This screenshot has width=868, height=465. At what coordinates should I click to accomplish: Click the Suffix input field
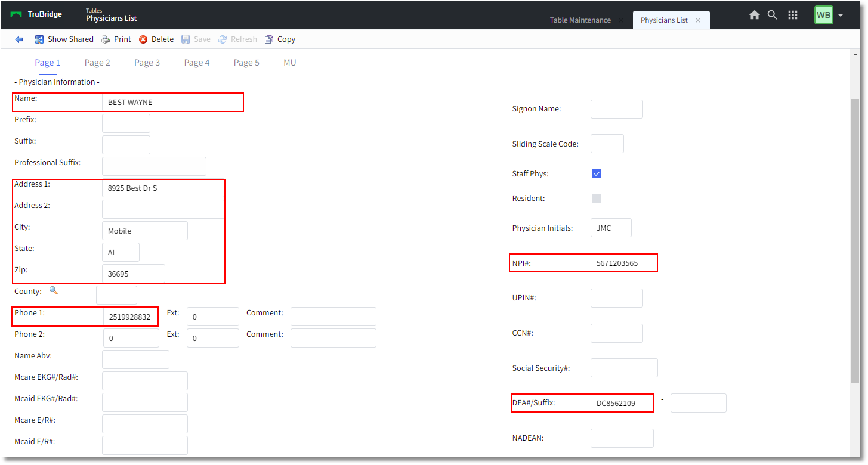pos(126,145)
